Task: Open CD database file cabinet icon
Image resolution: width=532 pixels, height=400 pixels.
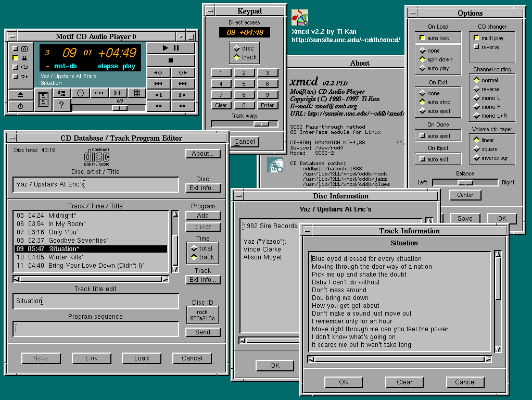Action: [43, 100]
